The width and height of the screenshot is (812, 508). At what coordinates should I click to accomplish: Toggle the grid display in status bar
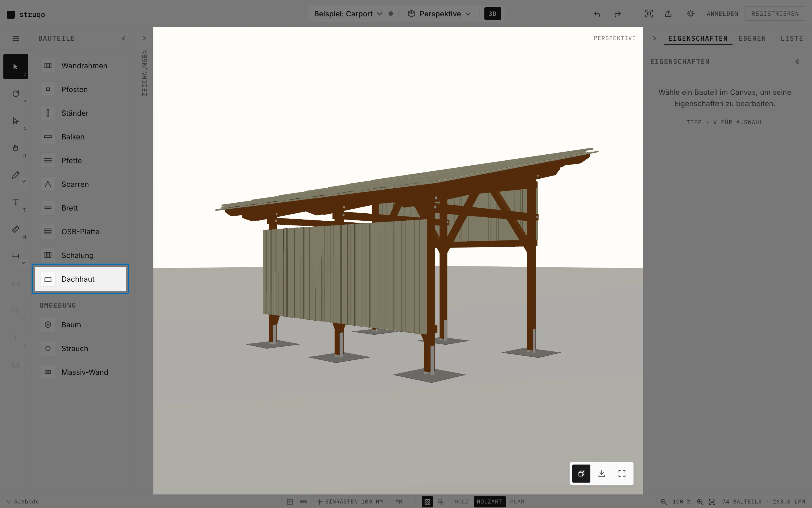pyautogui.click(x=290, y=502)
